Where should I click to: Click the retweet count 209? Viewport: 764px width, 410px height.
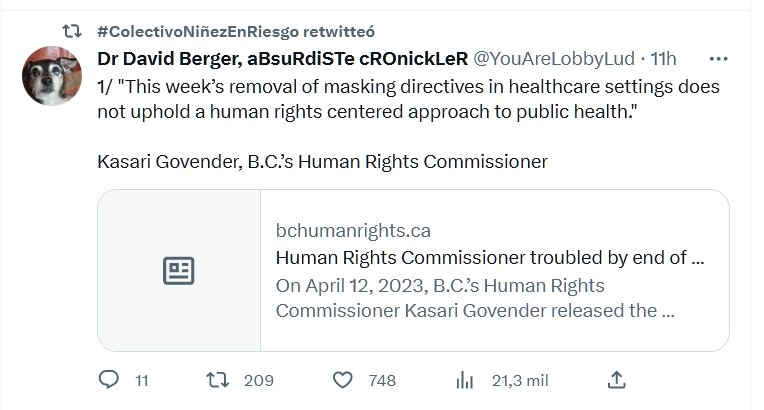pos(259,381)
